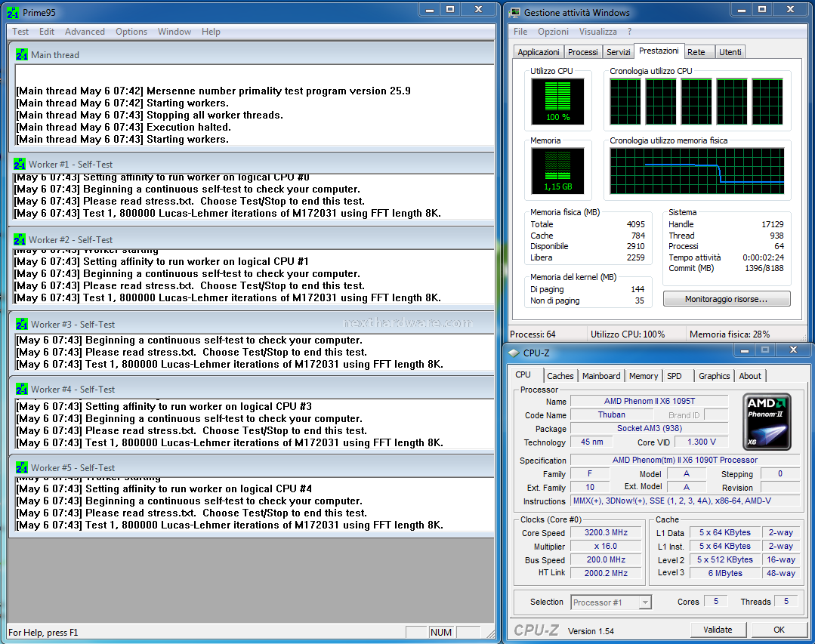Click the Package value 'Socket AM3 (938)'
The image size is (815, 644).
point(649,428)
